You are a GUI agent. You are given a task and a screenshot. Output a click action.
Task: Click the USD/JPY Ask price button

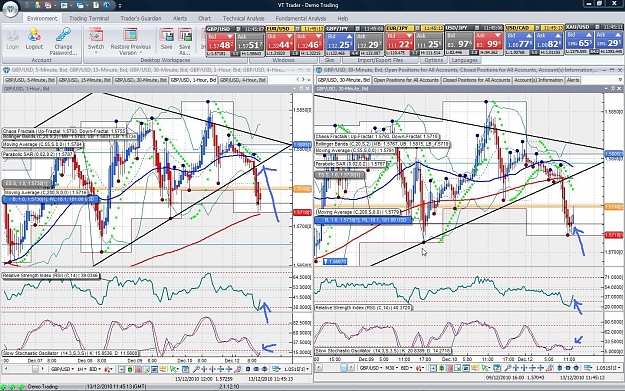tap(489, 41)
